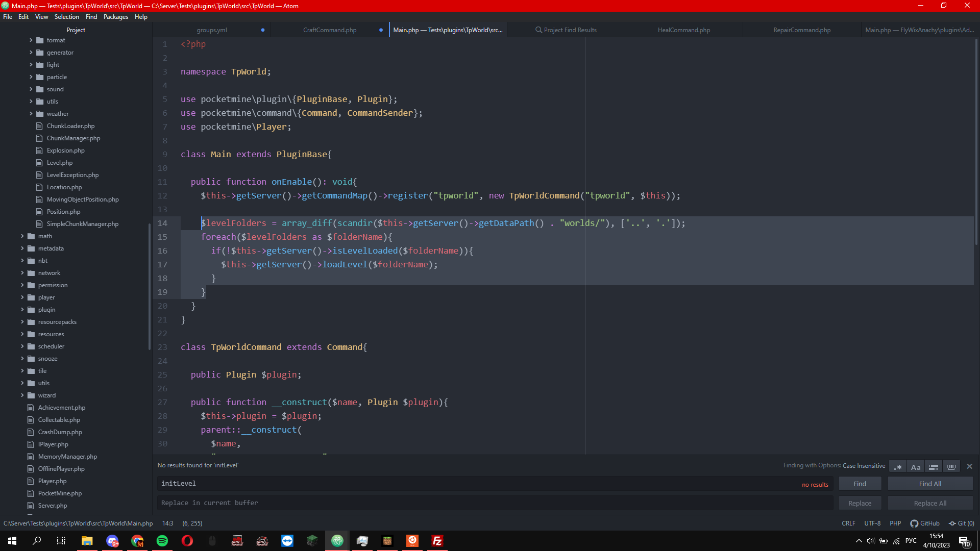980x551 pixels.
Task: Toggle the Match Case (Aa) find option
Action: pos(916,466)
